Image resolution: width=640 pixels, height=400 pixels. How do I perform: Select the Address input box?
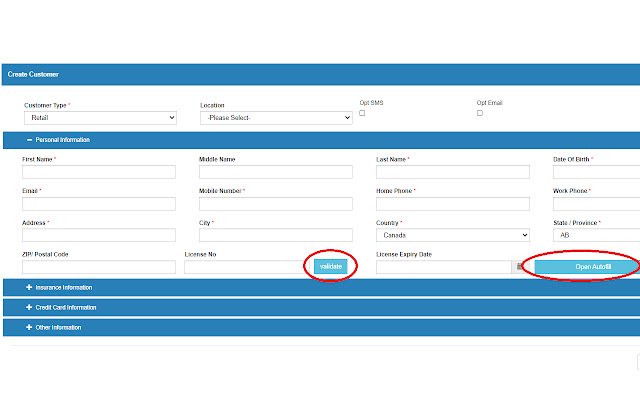pos(99,235)
